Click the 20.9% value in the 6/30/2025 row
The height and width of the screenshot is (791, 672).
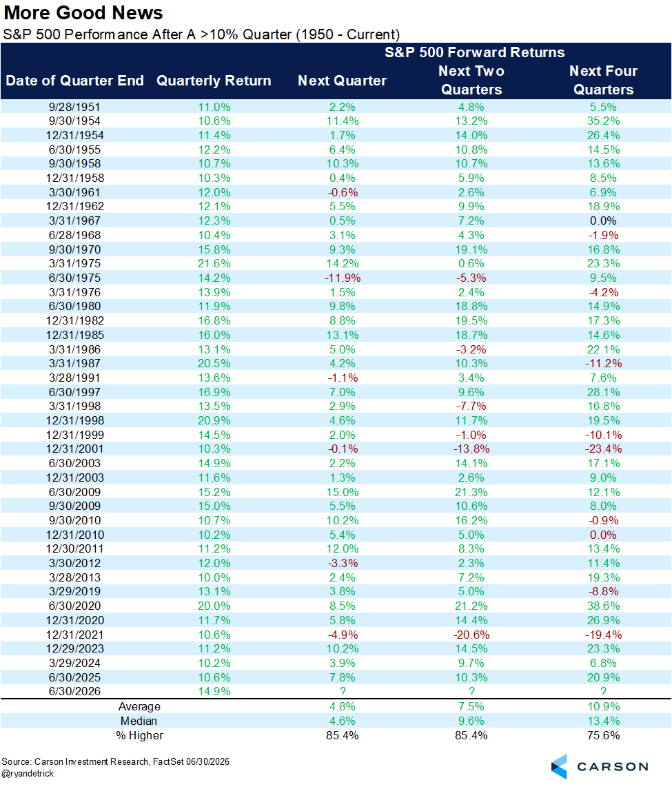click(603, 677)
